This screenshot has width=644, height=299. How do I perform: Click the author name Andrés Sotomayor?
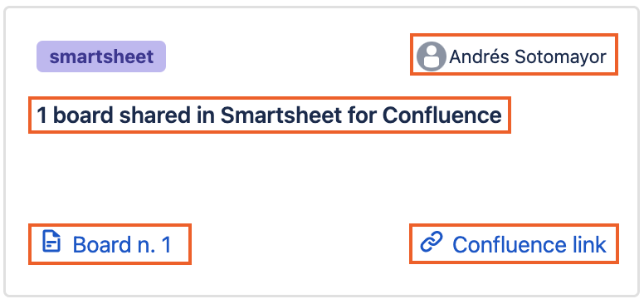pyautogui.click(x=527, y=56)
